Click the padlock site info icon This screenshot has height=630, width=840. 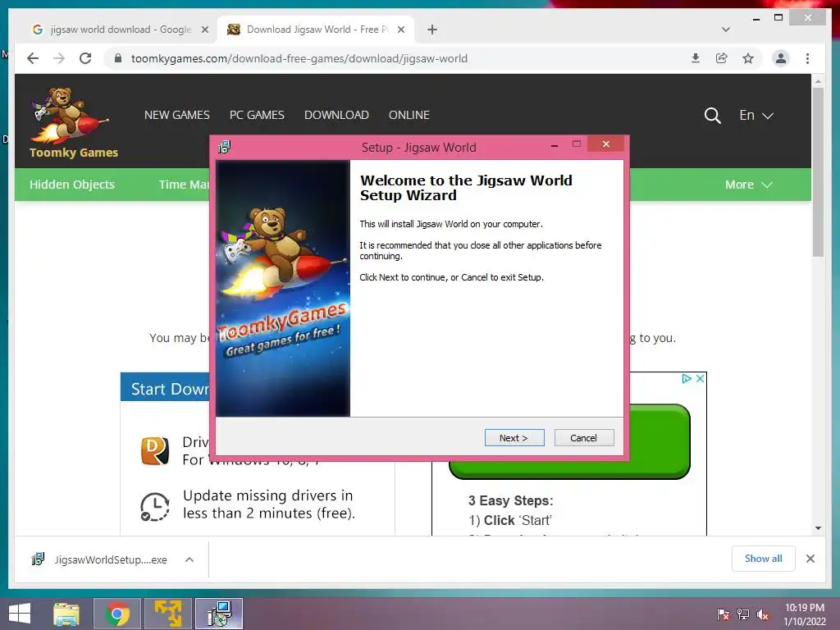point(118,58)
